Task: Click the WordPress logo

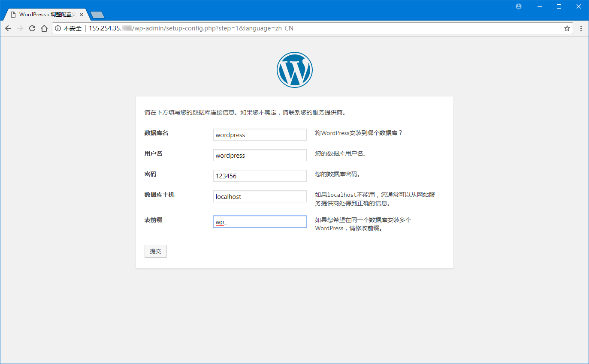Action: click(x=295, y=70)
